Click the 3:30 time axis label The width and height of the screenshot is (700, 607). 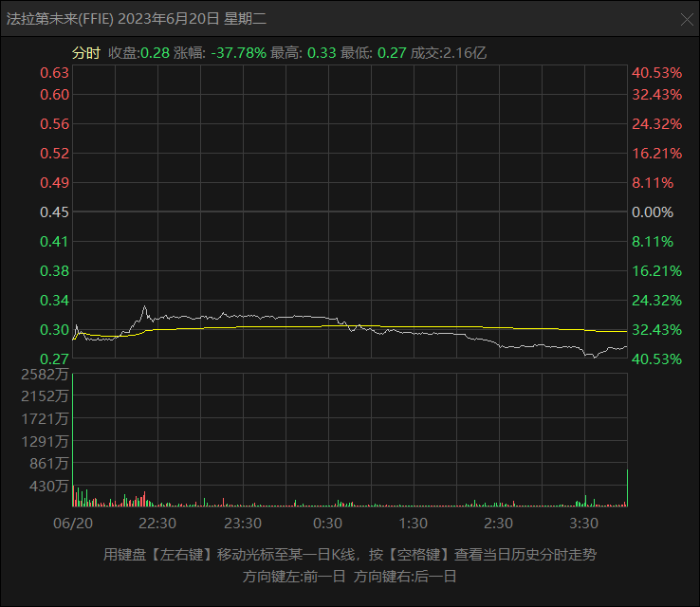[x=583, y=524]
